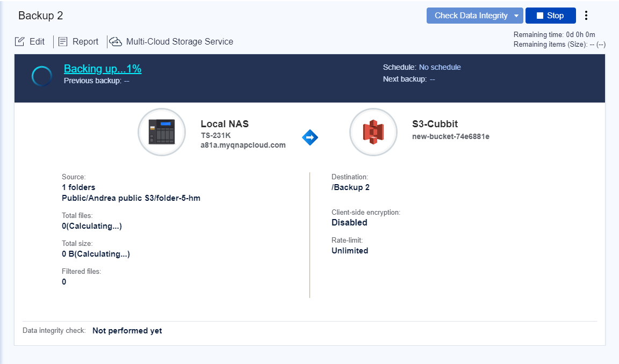The height and width of the screenshot is (364, 619).
Task: Click the No schedule link
Action: pyautogui.click(x=440, y=67)
